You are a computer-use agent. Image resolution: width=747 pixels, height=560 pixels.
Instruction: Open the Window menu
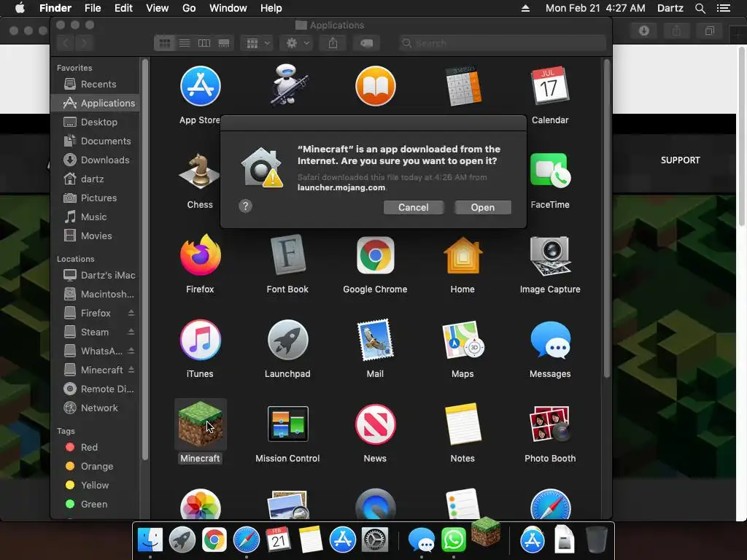tap(228, 8)
